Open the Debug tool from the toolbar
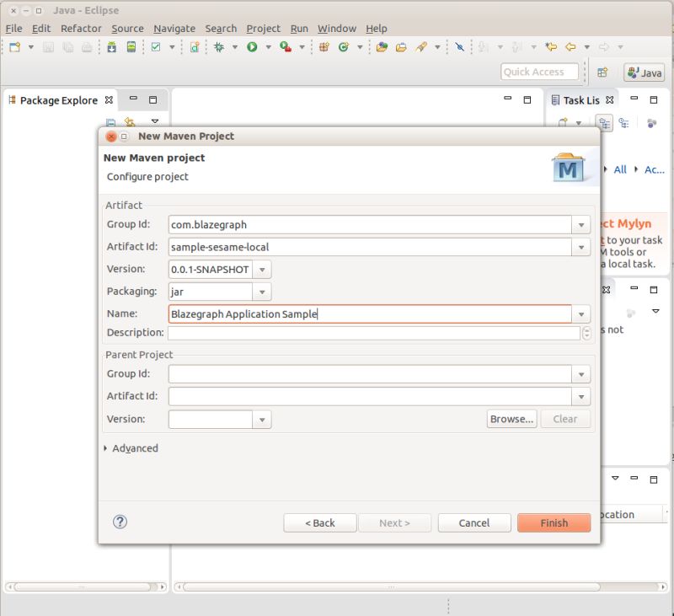Viewport: 674px width, 616px height. tap(218, 48)
